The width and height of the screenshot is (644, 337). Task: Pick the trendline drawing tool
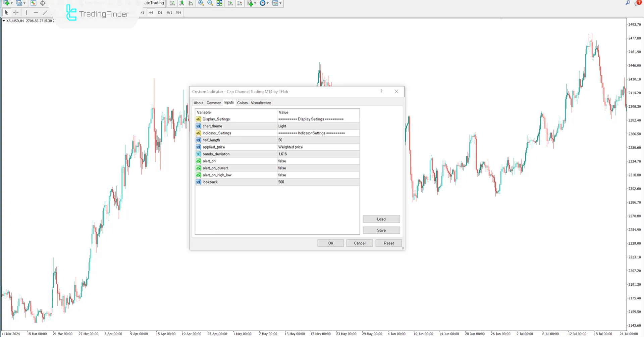pos(45,12)
